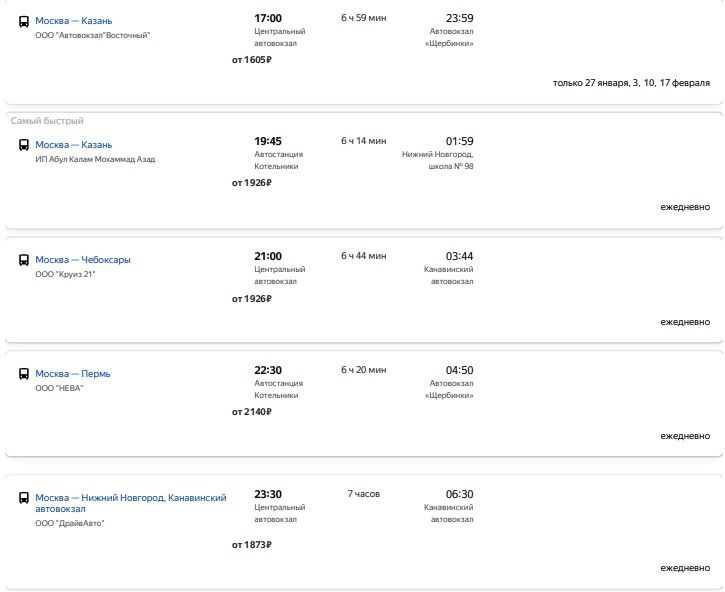Click the 22:30 departure time

point(268,370)
